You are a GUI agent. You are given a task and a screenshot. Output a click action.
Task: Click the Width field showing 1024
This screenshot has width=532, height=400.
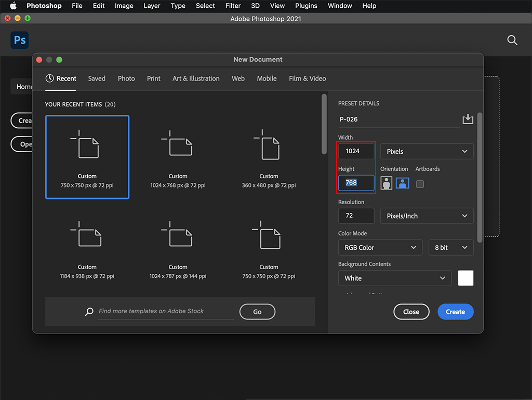click(x=356, y=151)
